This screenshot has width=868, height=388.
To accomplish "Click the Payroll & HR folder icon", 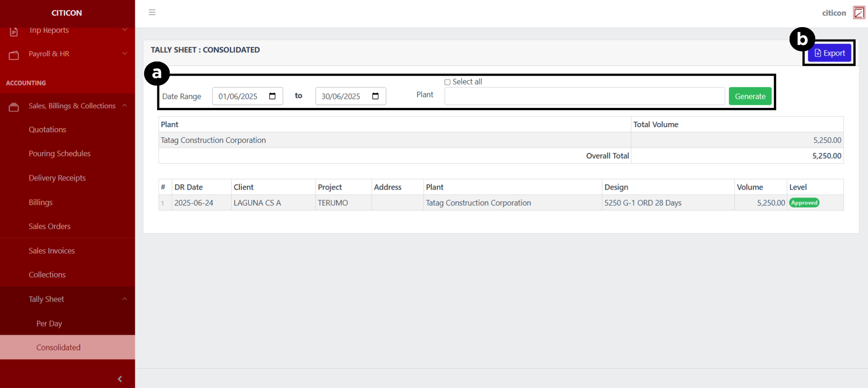I will pyautogui.click(x=14, y=55).
